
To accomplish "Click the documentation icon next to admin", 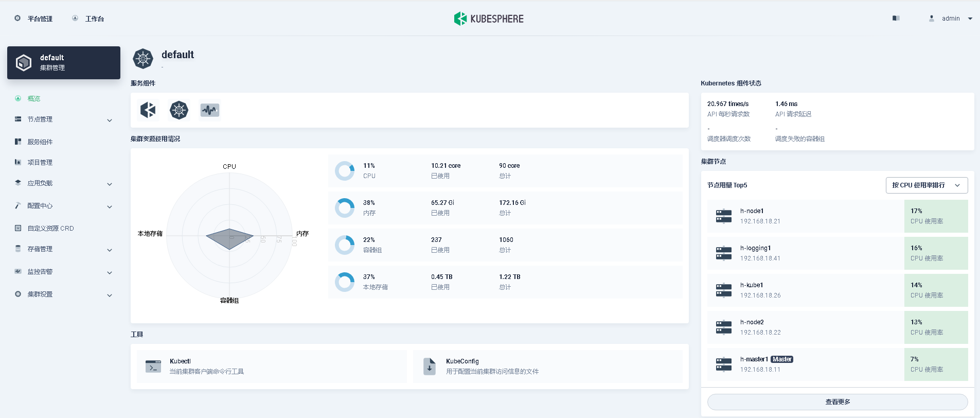I will (x=896, y=18).
